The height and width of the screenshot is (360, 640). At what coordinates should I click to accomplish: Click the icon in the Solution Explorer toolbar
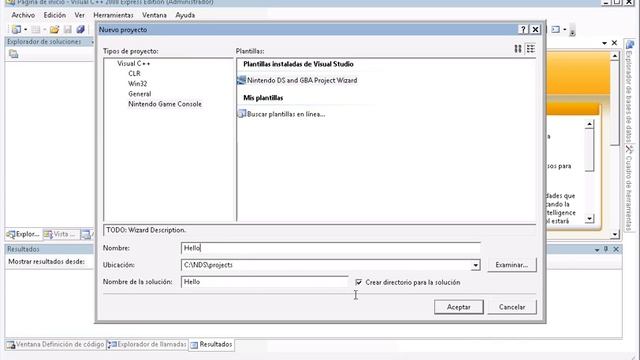(x=13, y=54)
